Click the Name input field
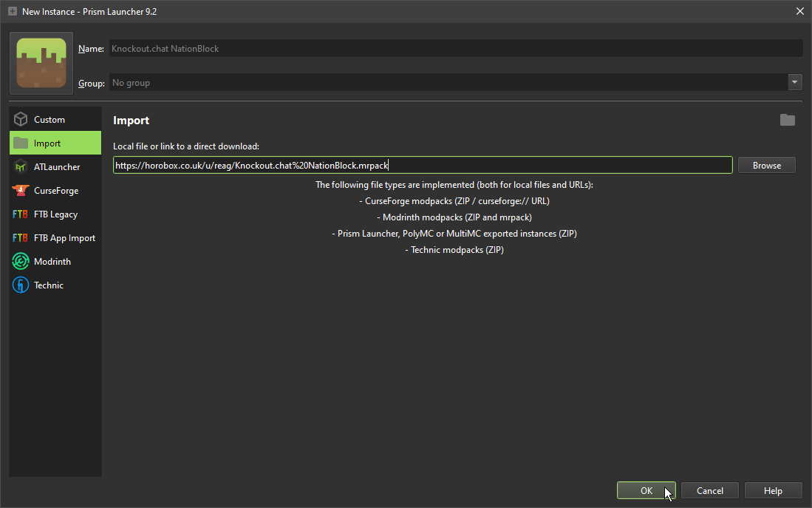Image resolution: width=812 pixels, height=508 pixels. point(456,48)
